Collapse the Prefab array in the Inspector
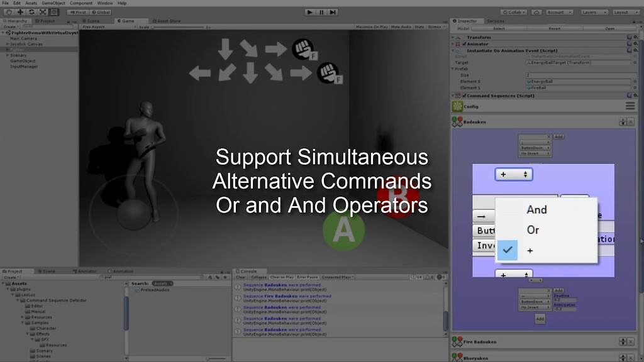Image resolution: width=644 pixels, height=362 pixels. 452,69
